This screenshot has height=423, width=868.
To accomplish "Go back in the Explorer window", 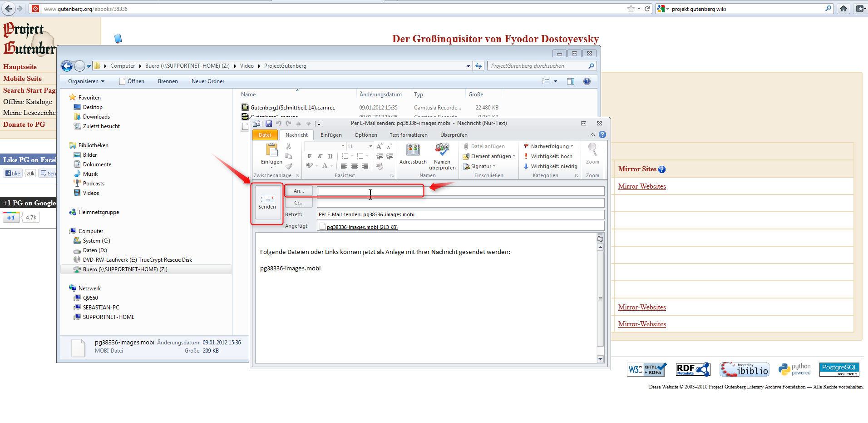I will tap(67, 66).
